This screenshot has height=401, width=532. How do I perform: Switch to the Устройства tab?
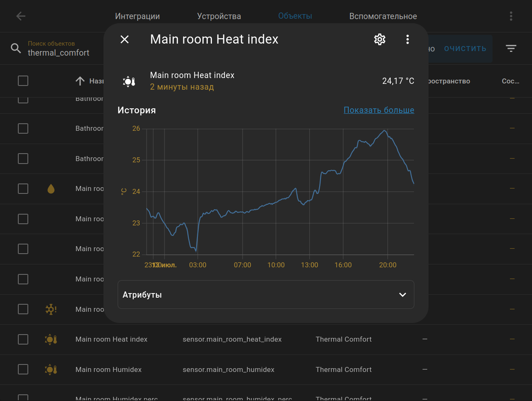point(219,16)
